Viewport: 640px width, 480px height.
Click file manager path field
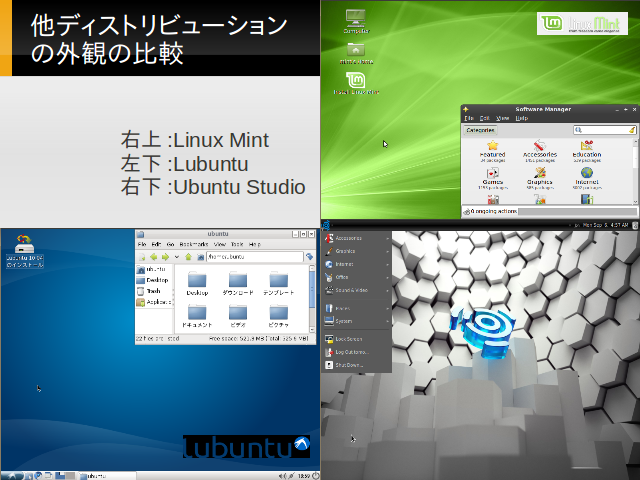pyautogui.click(x=255, y=257)
